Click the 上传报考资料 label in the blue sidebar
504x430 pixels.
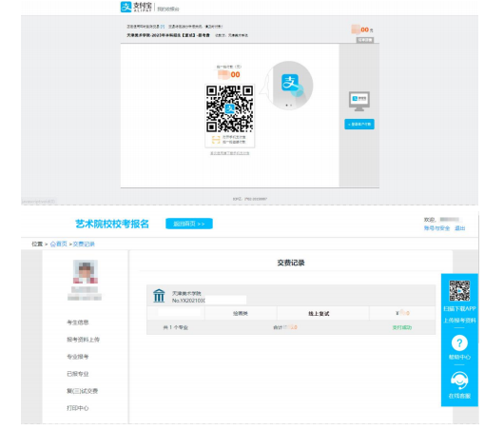459,321
